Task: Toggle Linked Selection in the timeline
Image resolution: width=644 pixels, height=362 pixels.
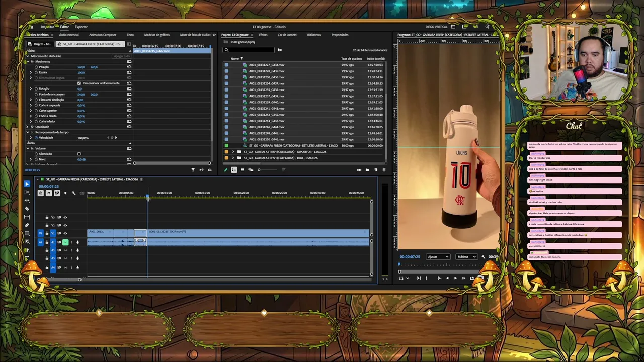Action: coord(57,193)
